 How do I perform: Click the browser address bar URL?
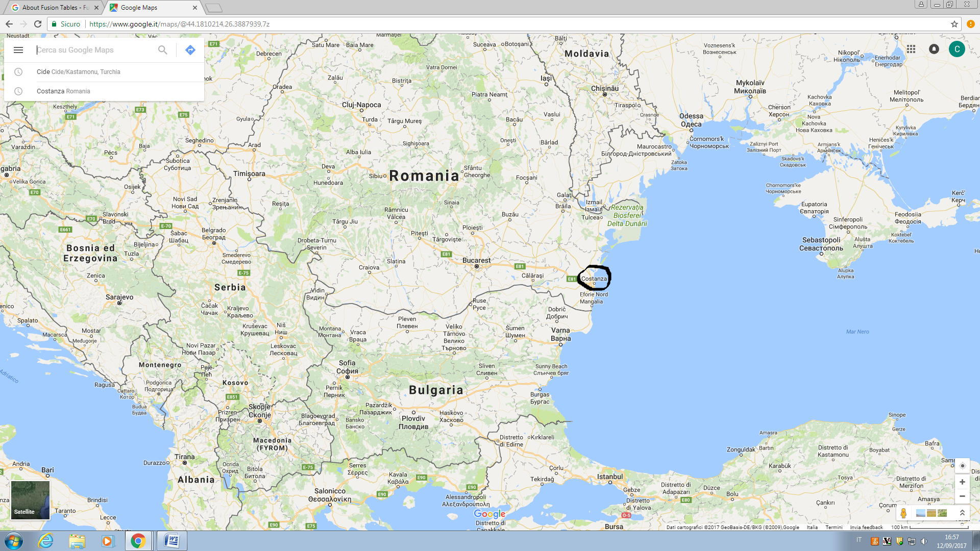tap(179, 24)
